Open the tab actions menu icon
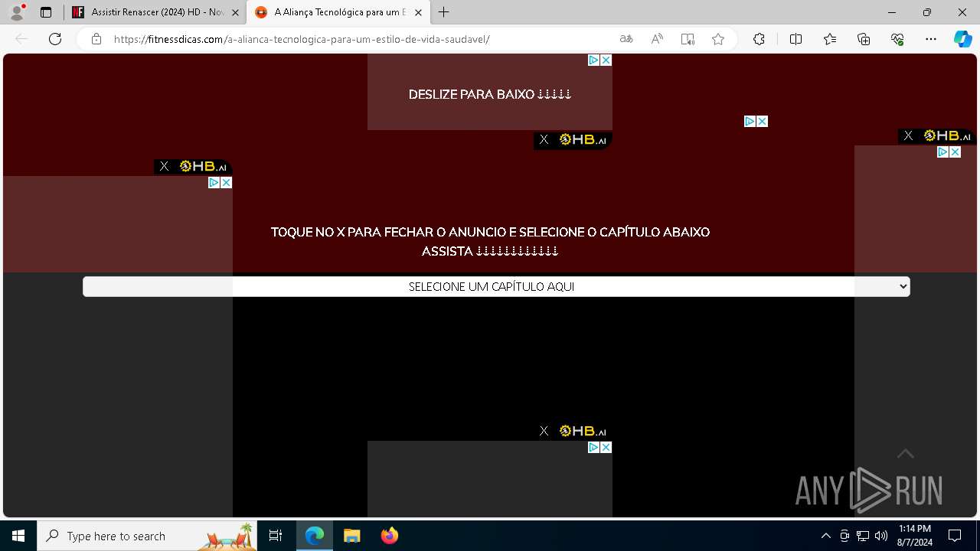 point(46,12)
